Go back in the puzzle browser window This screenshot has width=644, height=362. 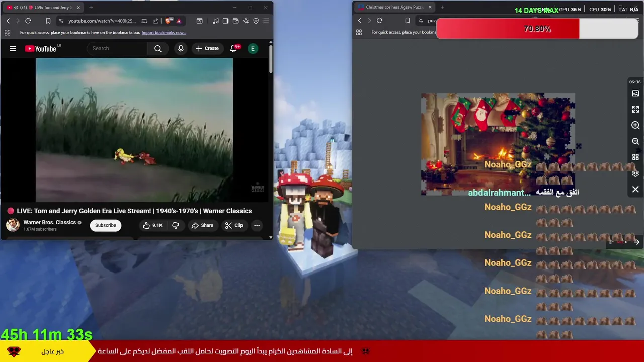coord(360,21)
